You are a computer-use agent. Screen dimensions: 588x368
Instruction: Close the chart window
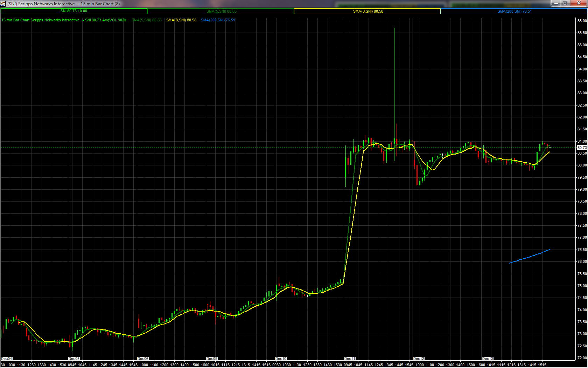578,3
